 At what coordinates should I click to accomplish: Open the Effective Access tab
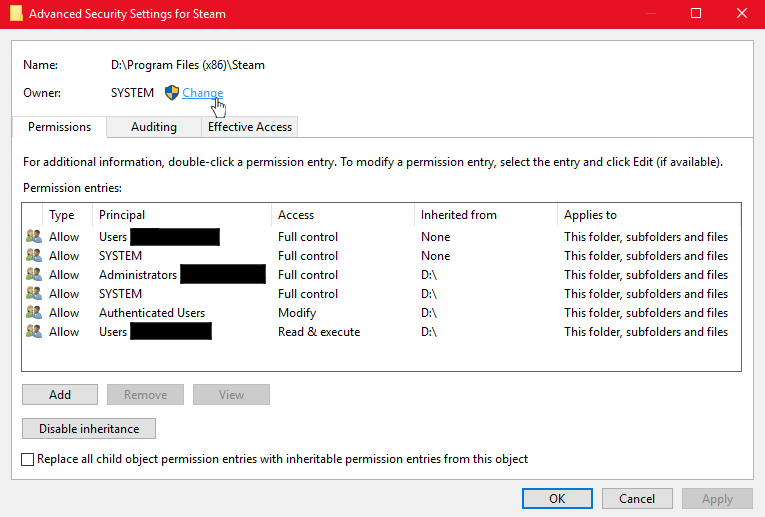point(249,127)
